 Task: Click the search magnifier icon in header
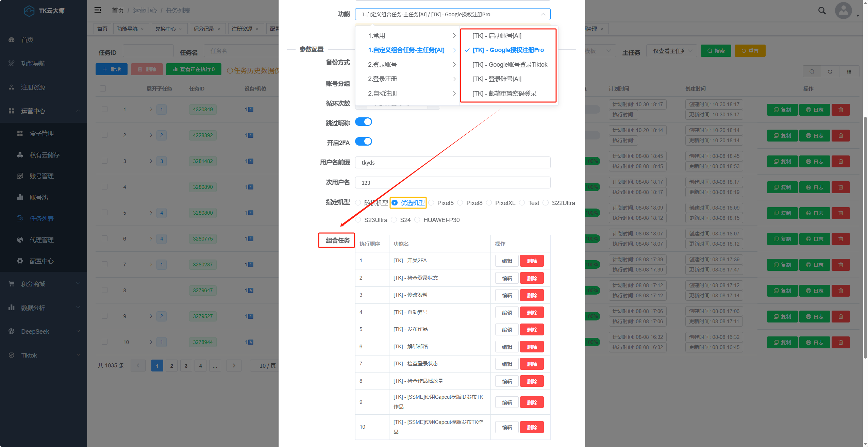[822, 11]
